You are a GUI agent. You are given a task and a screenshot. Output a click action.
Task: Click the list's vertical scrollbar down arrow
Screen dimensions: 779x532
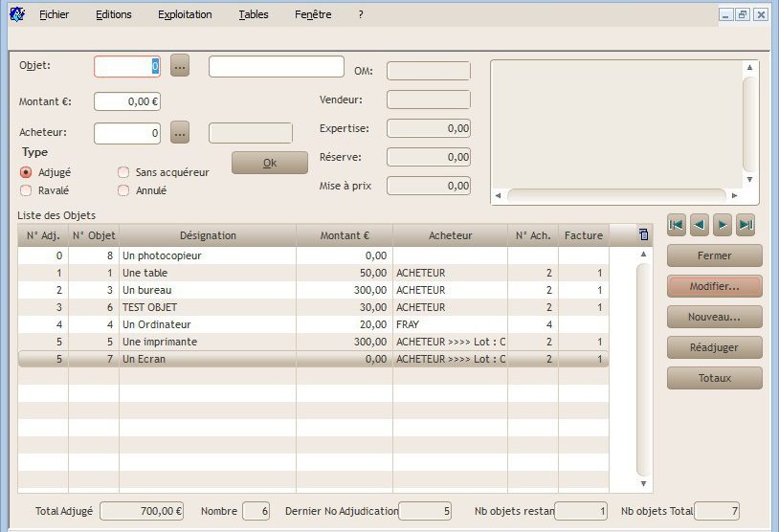point(643,484)
